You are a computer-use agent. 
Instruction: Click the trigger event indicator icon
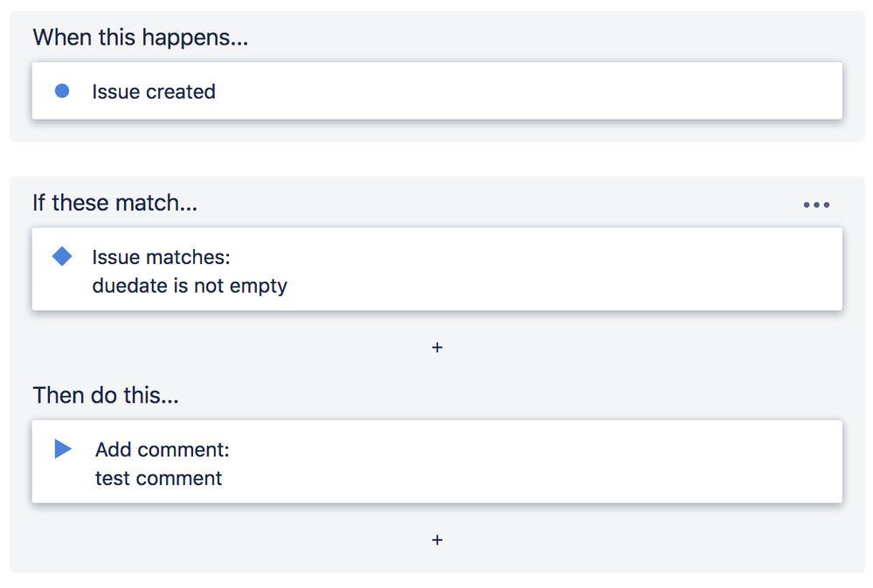[62, 90]
